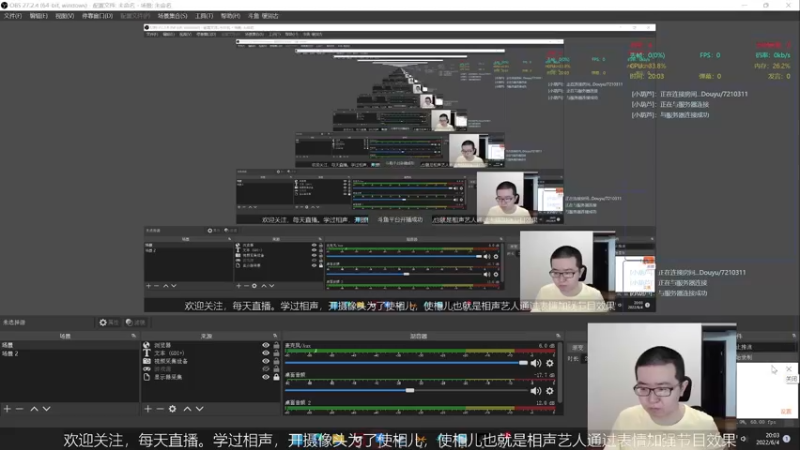Pop out the sources dock panel

click(275, 336)
